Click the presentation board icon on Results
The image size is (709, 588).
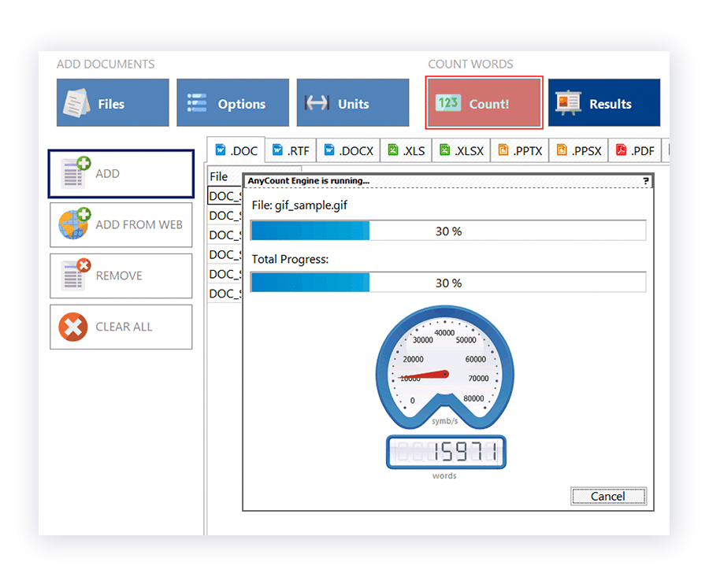pyautogui.click(x=568, y=103)
